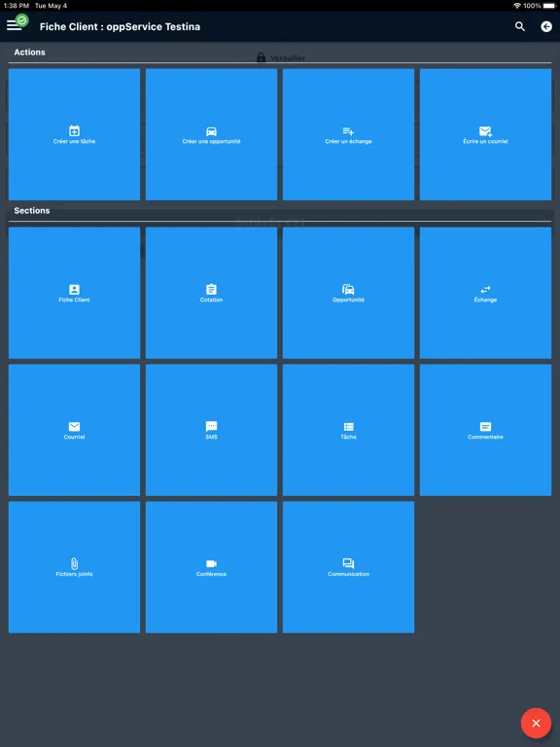Click the Sections heading

pyautogui.click(x=32, y=210)
